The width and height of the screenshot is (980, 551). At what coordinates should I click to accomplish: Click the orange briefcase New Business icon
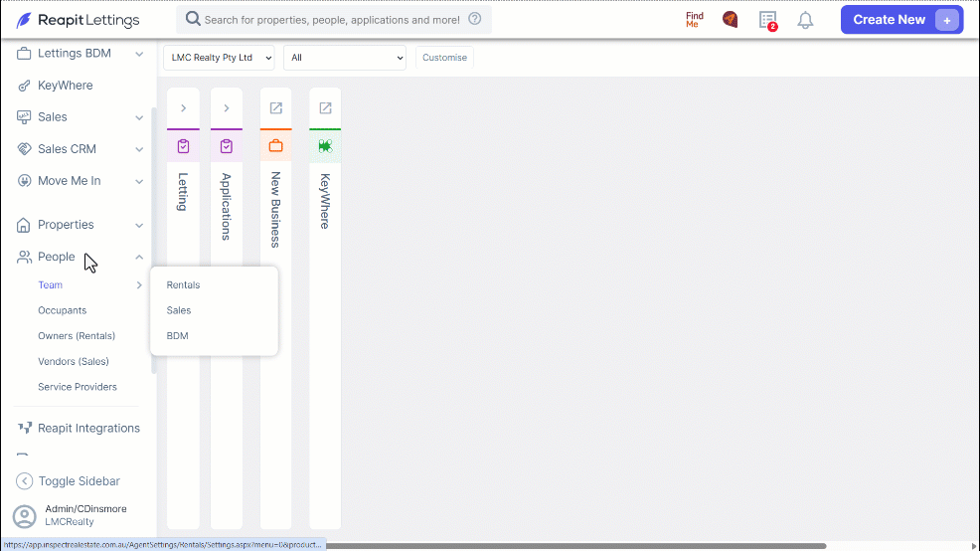pyautogui.click(x=275, y=146)
